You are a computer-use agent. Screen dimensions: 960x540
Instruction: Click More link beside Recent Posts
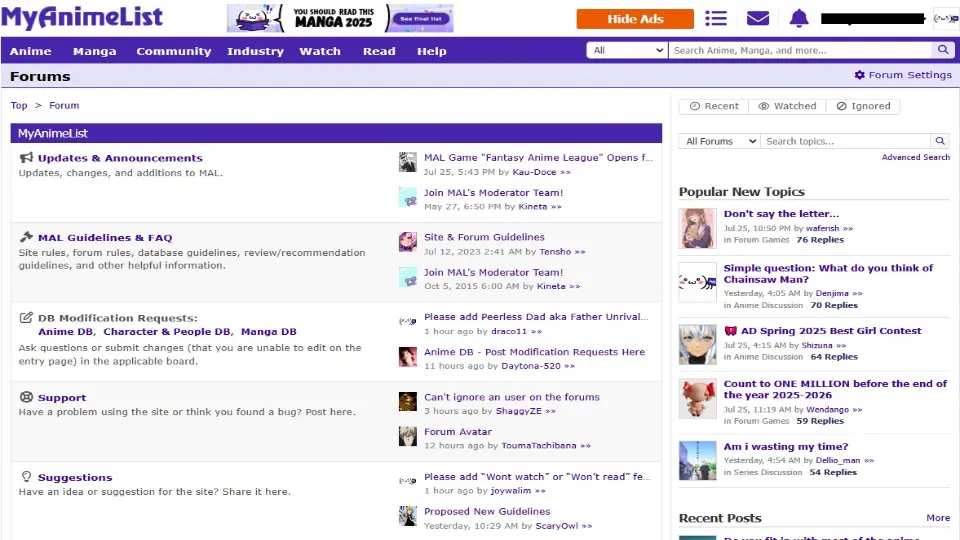tap(938, 518)
